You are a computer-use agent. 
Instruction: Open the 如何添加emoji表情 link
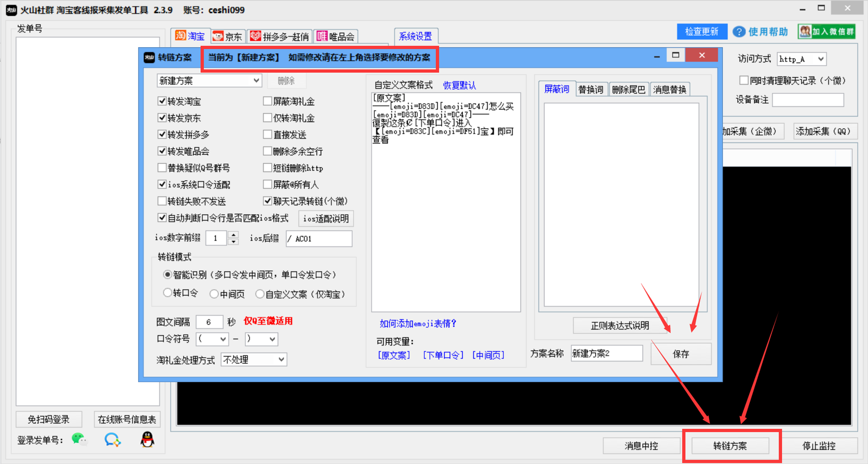(x=418, y=323)
